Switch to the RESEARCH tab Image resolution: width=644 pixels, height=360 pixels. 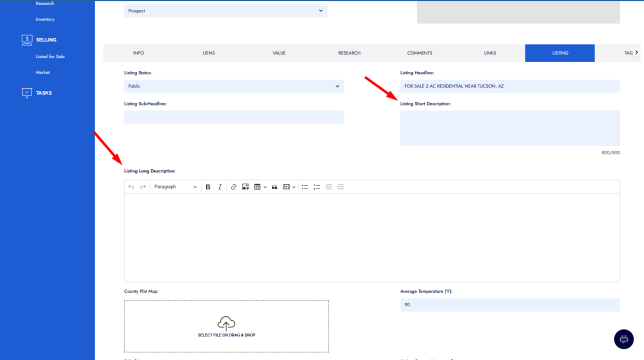(x=349, y=53)
